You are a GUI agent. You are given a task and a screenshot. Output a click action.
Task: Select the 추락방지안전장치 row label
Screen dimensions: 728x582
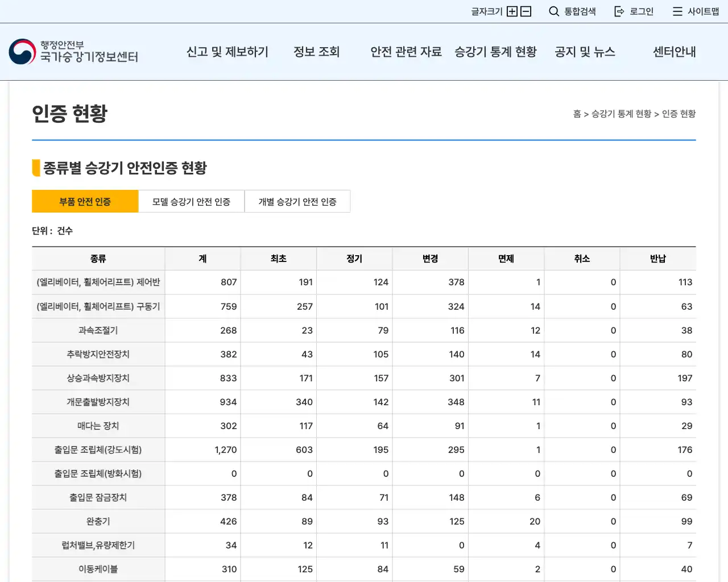[98, 354]
